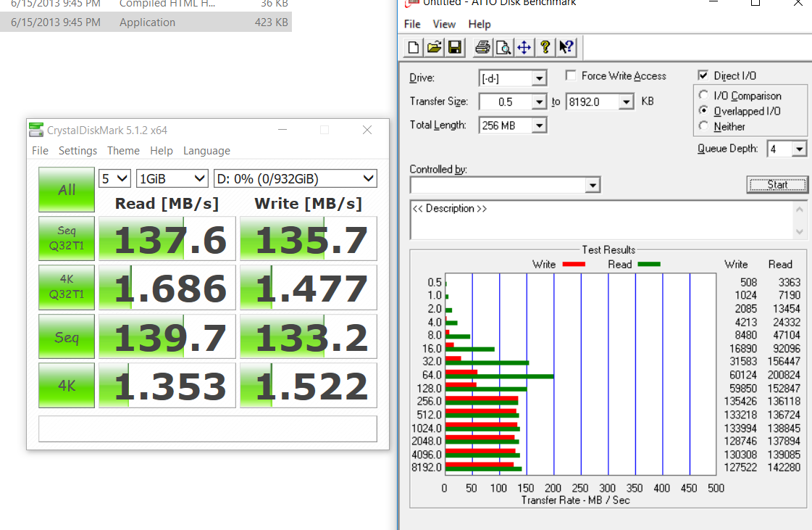Click the Description text box in ATTO

[600, 220]
